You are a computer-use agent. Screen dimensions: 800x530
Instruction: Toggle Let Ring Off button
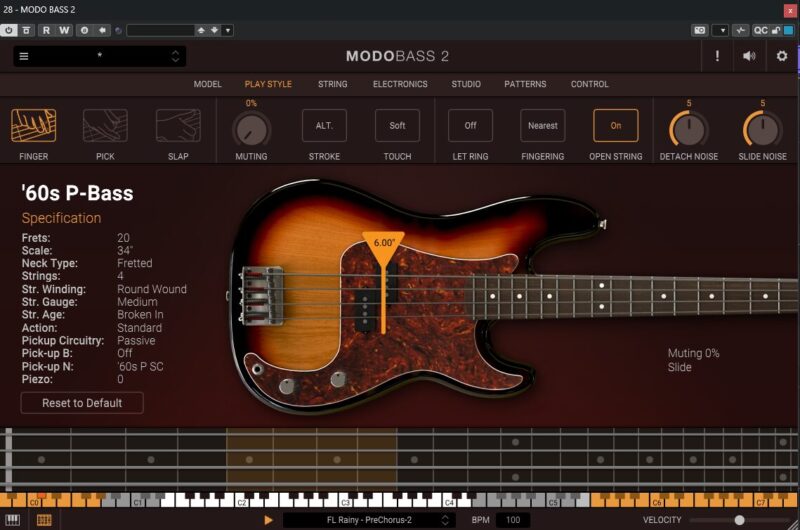[470, 125]
